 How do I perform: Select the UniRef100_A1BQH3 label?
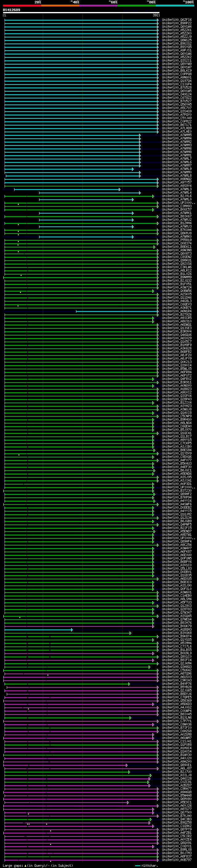(x=177, y=629)
